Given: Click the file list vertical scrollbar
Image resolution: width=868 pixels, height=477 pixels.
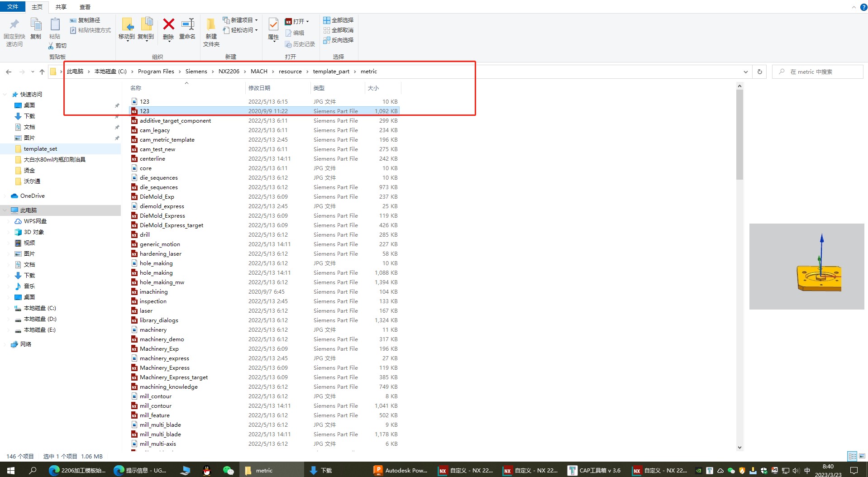Looking at the screenshot, I should pyautogui.click(x=739, y=135).
